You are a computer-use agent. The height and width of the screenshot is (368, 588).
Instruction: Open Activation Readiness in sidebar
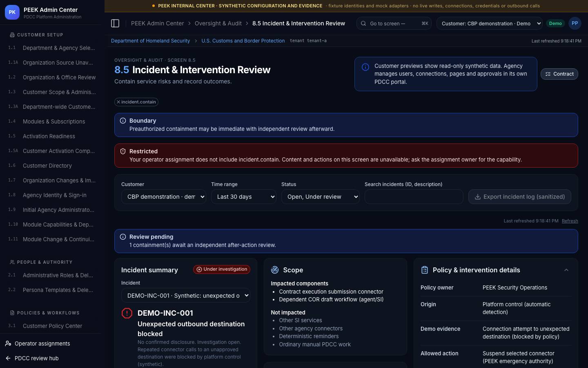pyautogui.click(x=52, y=136)
